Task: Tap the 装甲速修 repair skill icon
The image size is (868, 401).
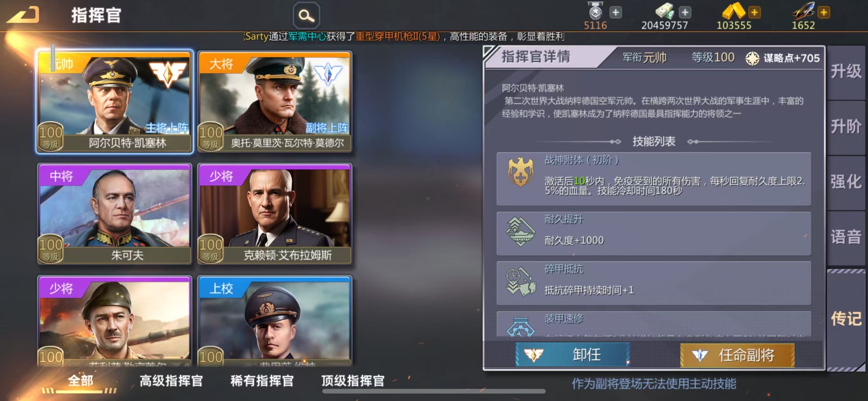Action: (x=520, y=327)
